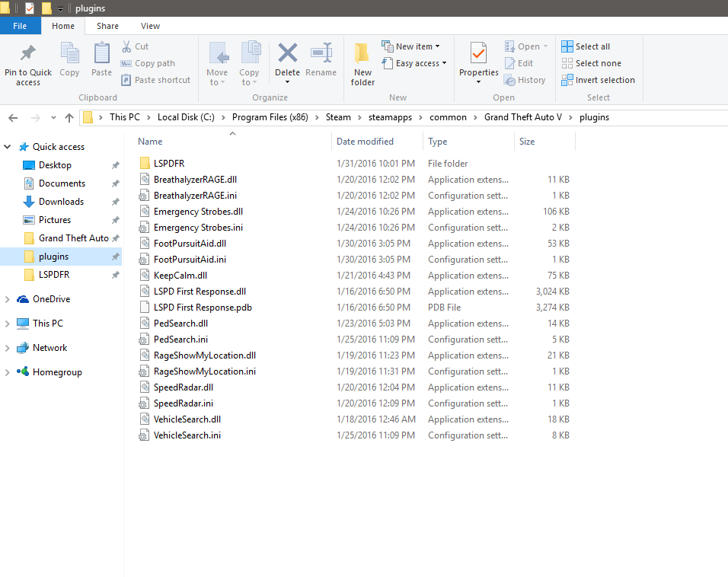728x577 pixels.
Task: Switch to the View ribbon tab
Action: (x=151, y=26)
